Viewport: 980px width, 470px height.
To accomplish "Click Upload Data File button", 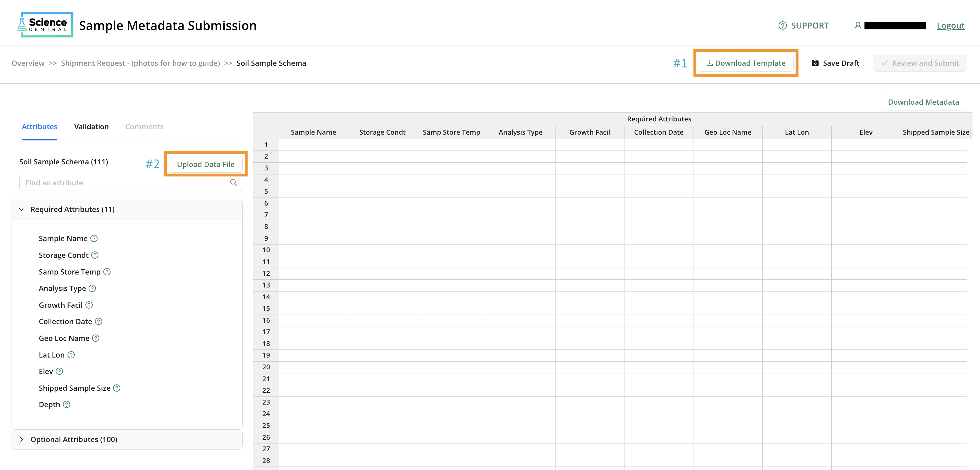I will (x=205, y=164).
